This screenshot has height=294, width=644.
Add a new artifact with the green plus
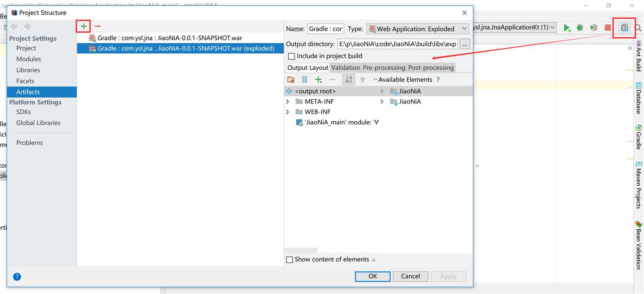84,26
